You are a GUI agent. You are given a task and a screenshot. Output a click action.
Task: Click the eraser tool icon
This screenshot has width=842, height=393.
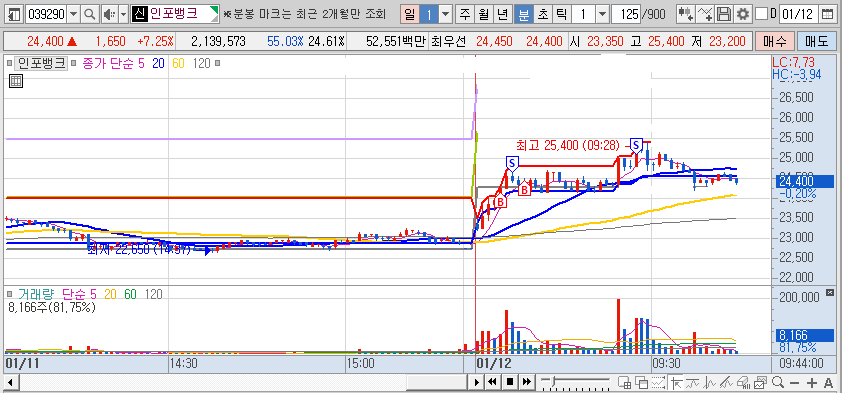[743, 382]
